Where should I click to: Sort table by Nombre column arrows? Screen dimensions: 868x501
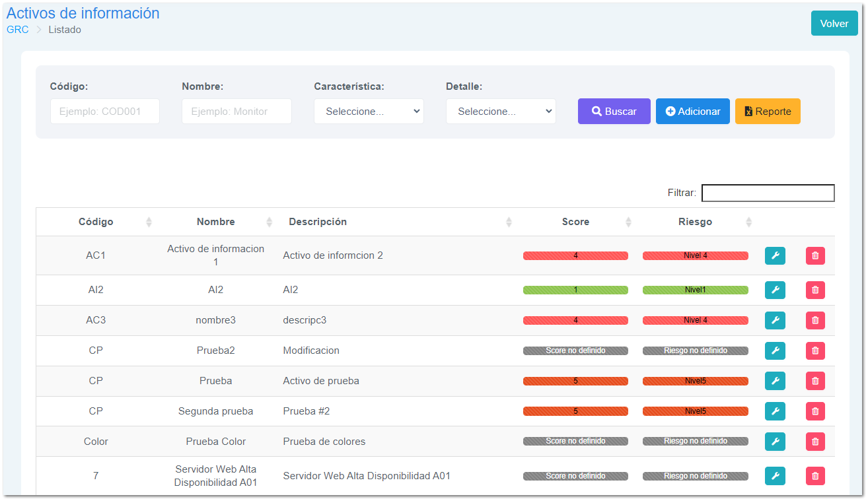[x=269, y=222]
